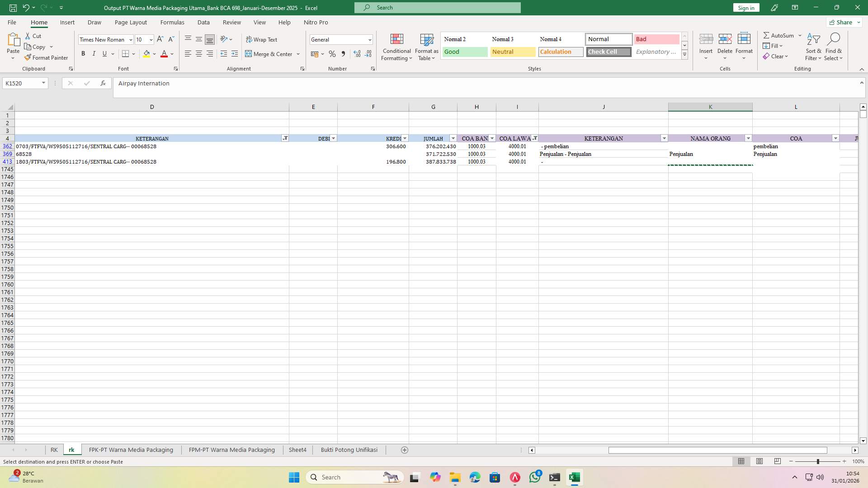This screenshot has width=868, height=488.
Task: Open Conditional Formatting options
Action: point(396,47)
